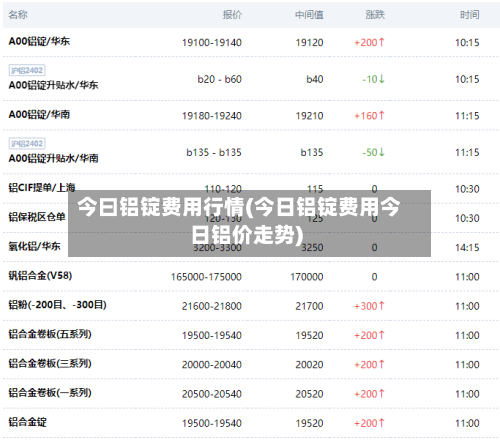Click the -50 down change value
The image size is (500, 448).
click(x=373, y=153)
